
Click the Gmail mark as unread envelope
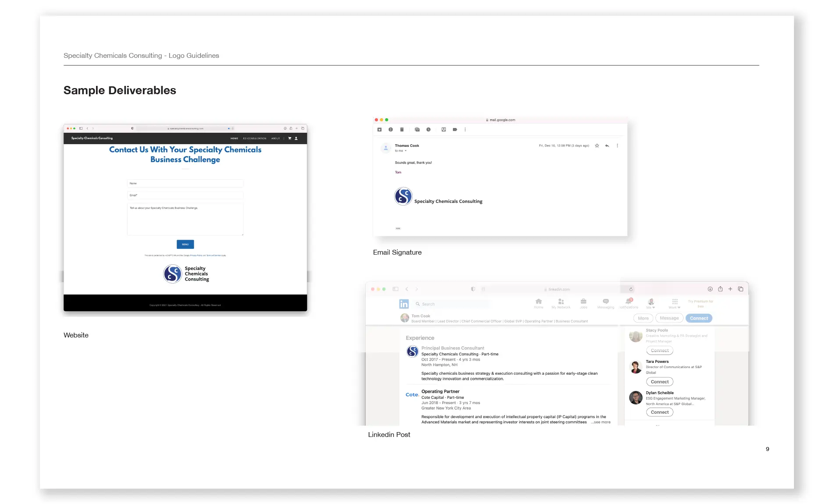(x=417, y=130)
